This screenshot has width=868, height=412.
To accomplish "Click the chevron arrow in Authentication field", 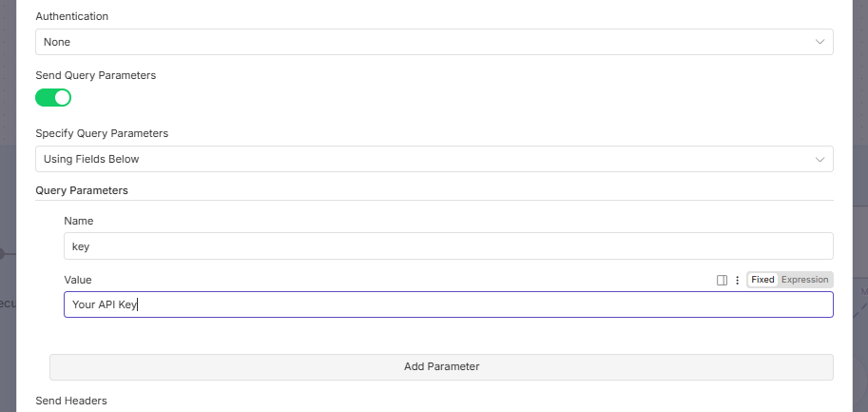I will click(820, 42).
